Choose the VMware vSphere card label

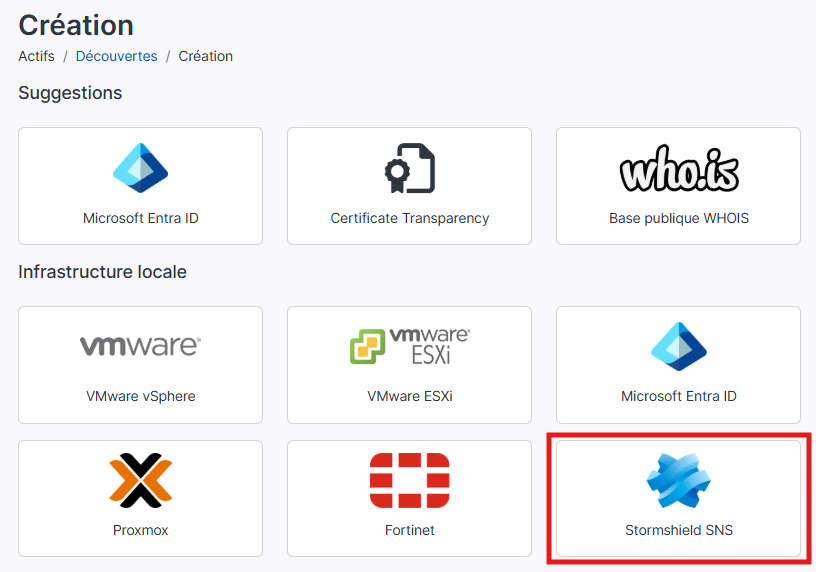[141, 396]
